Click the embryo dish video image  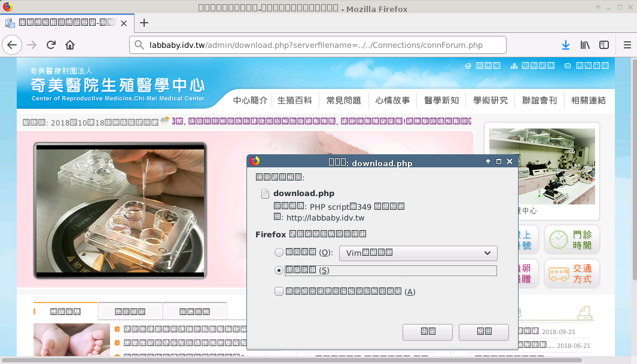[x=120, y=210]
